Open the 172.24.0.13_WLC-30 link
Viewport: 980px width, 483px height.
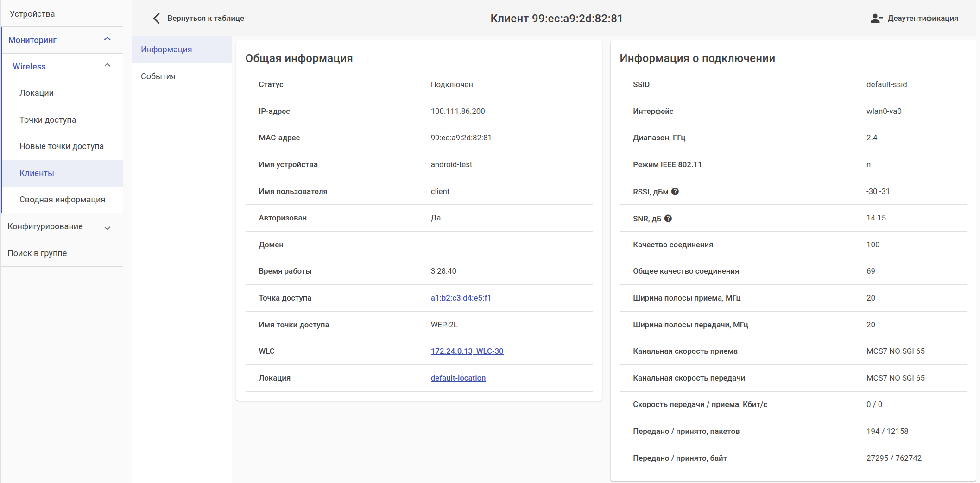[x=467, y=351]
